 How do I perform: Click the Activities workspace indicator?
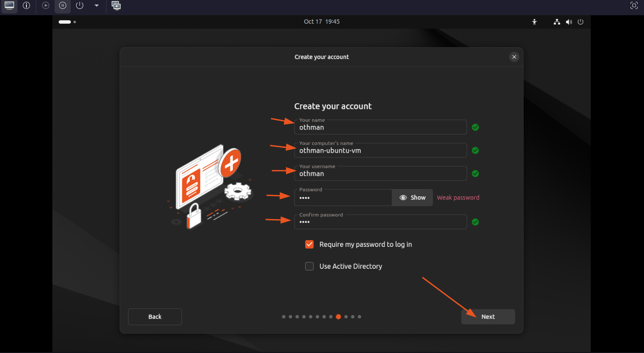tap(67, 22)
